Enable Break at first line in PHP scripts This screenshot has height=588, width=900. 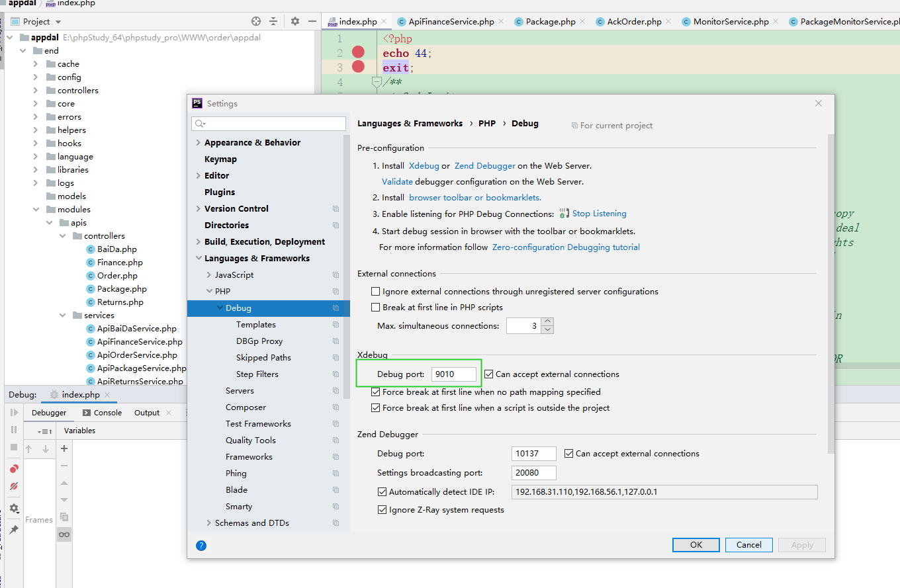click(376, 308)
